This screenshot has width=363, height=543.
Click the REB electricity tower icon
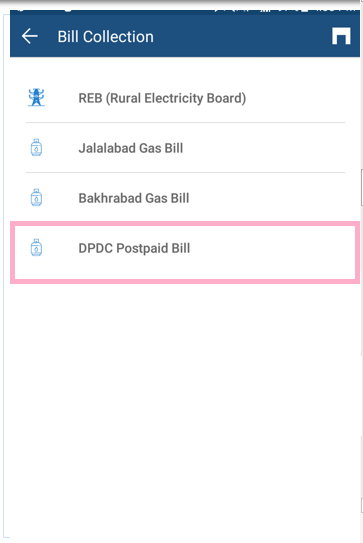click(x=36, y=97)
